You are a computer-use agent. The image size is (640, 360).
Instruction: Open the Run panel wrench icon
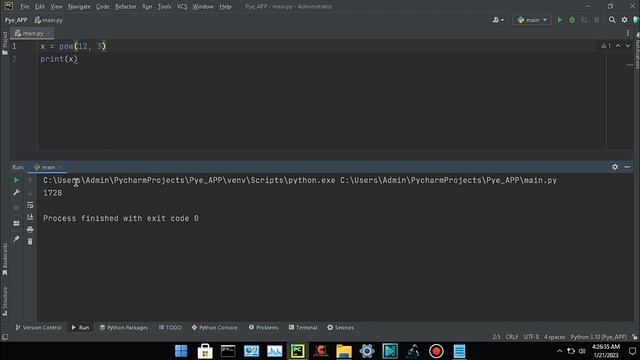(16, 192)
